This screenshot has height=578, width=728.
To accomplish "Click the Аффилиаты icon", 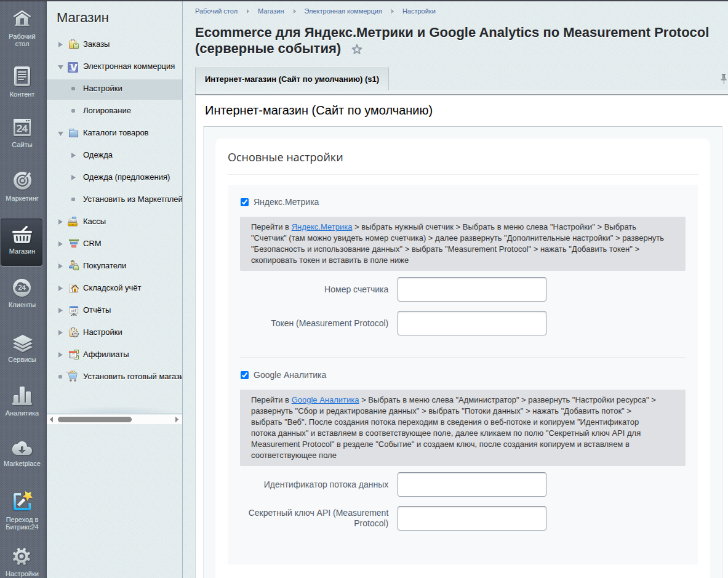I will coord(73,354).
